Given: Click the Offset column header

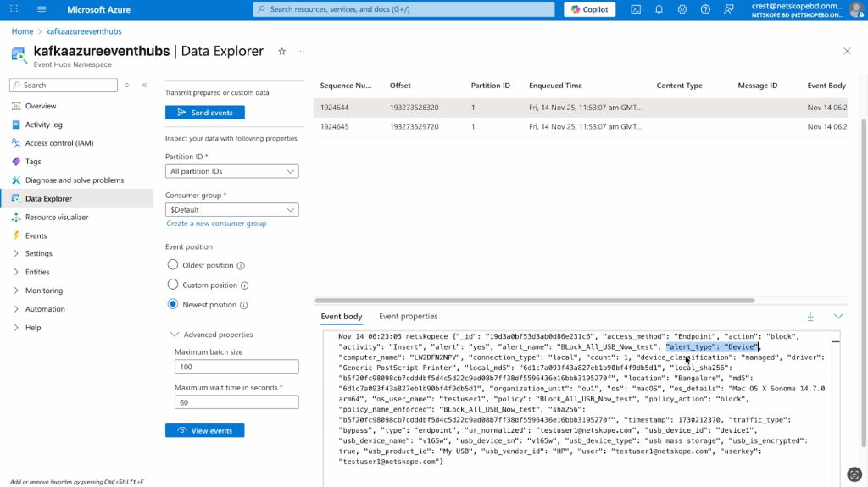Looking at the screenshot, I should [400, 86].
